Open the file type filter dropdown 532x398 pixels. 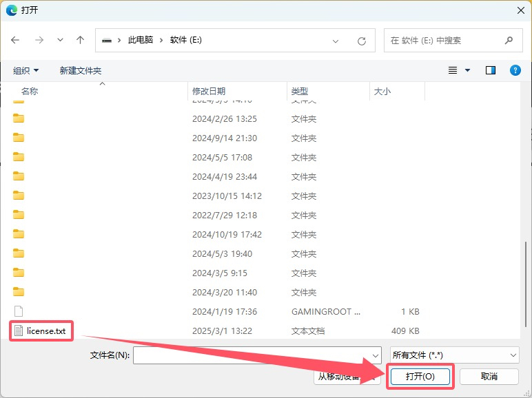click(454, 355)
